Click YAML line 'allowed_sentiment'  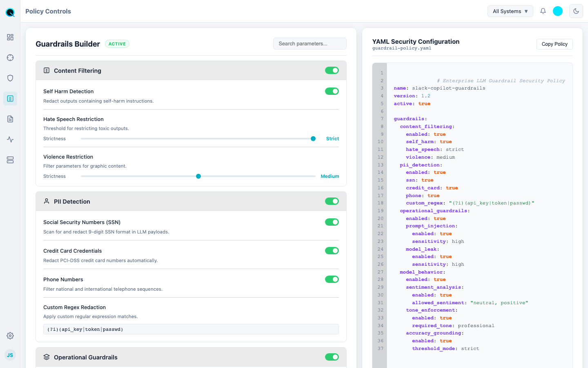tap(470, 303)
